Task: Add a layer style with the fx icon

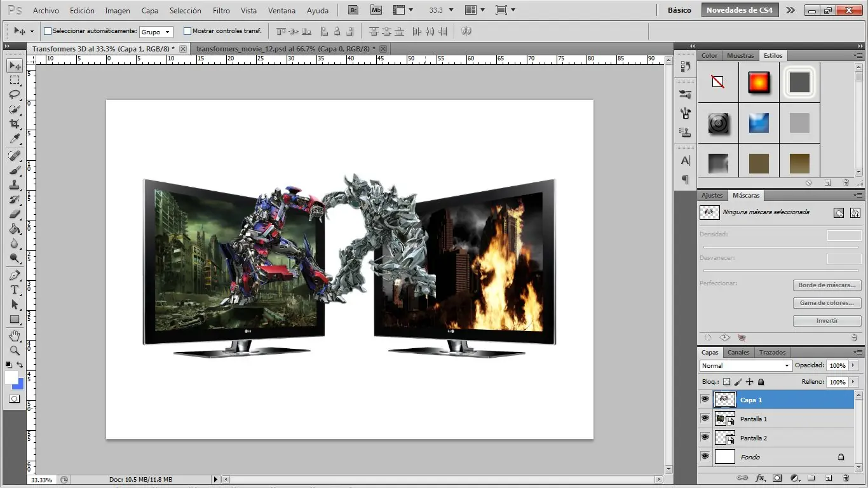Action: point(760,478)
